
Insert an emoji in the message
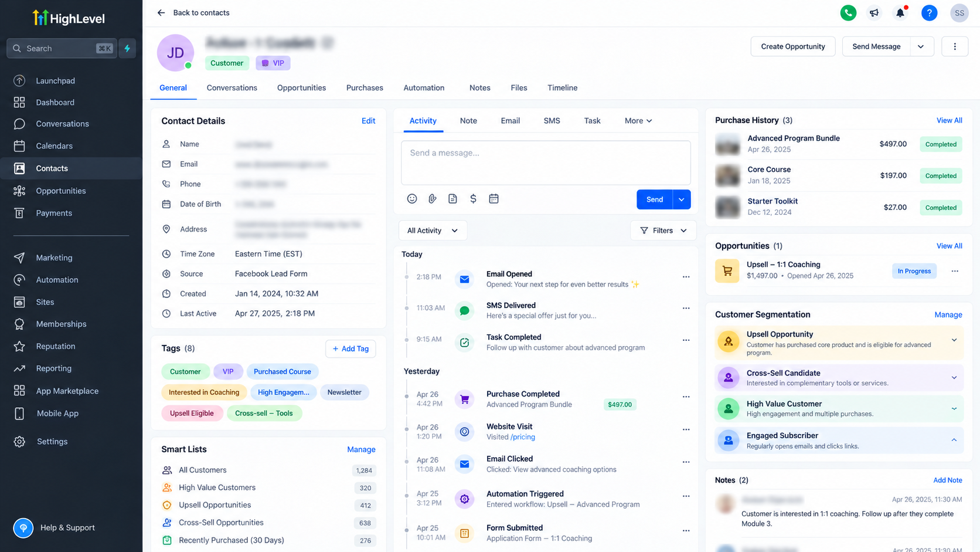coord(412,199)
